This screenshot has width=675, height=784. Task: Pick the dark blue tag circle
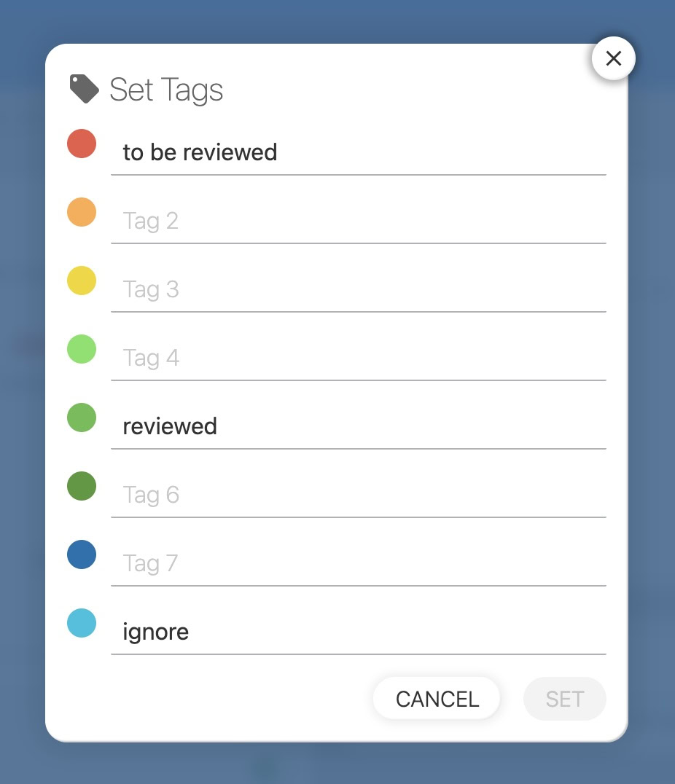(82, 554)
